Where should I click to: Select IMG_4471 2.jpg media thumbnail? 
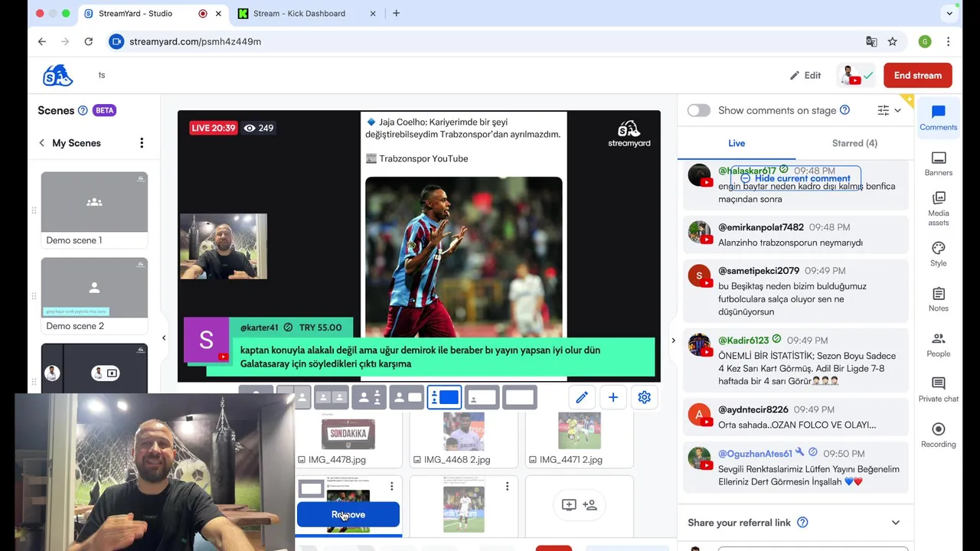point(579,432)
